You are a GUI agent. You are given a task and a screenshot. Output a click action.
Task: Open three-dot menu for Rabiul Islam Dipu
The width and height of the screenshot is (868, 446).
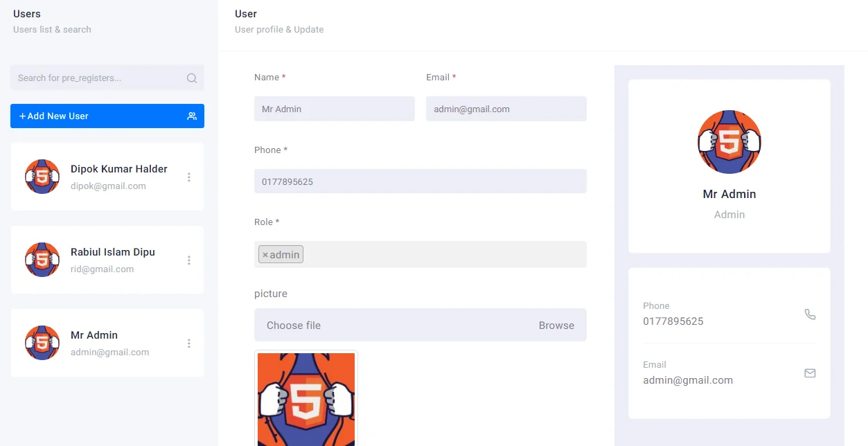coord(189,260)
